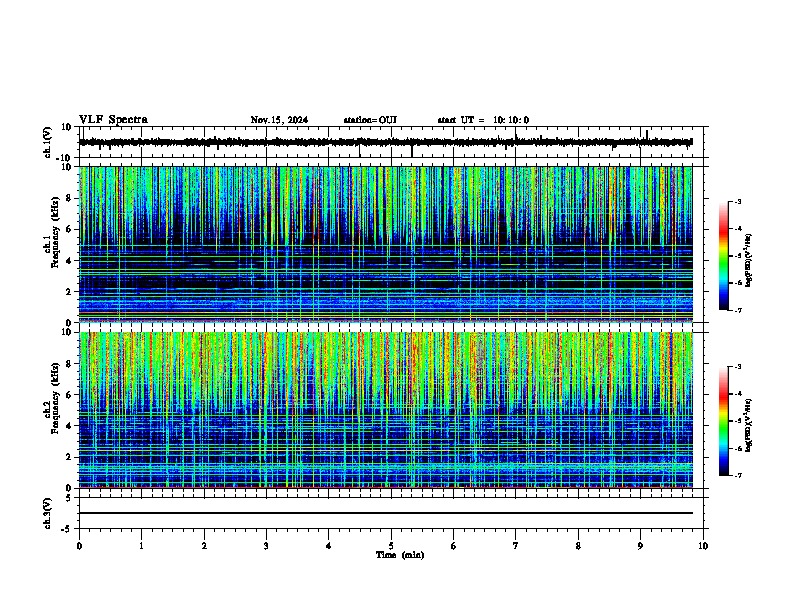Click the "2" kHz tick on ch.2 axis
Screen dimensions: 792x612
click(x=70, y=457)
